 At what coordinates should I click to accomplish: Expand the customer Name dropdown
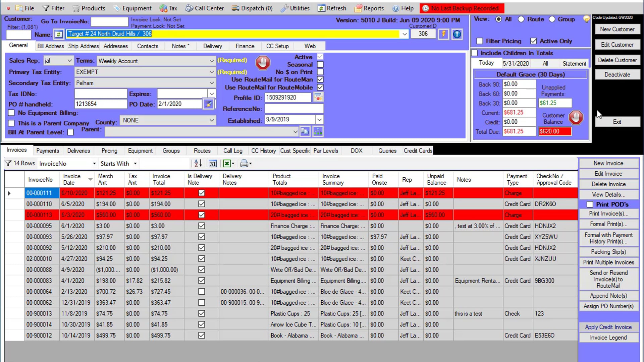pyautogui.click(x=405, y=34)
